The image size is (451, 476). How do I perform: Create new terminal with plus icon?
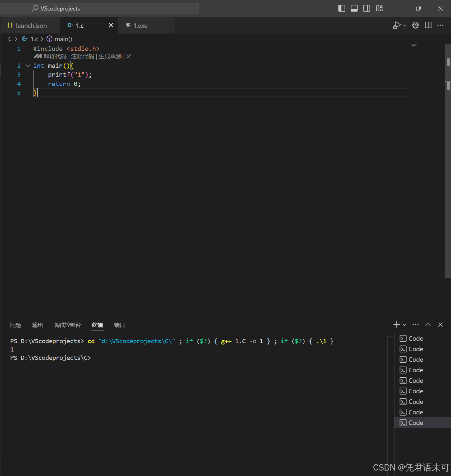(x=396, y=325)
